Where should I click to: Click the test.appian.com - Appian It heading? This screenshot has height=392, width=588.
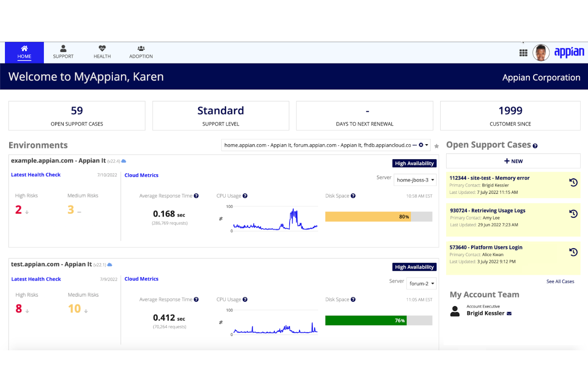tap(51, 264)
